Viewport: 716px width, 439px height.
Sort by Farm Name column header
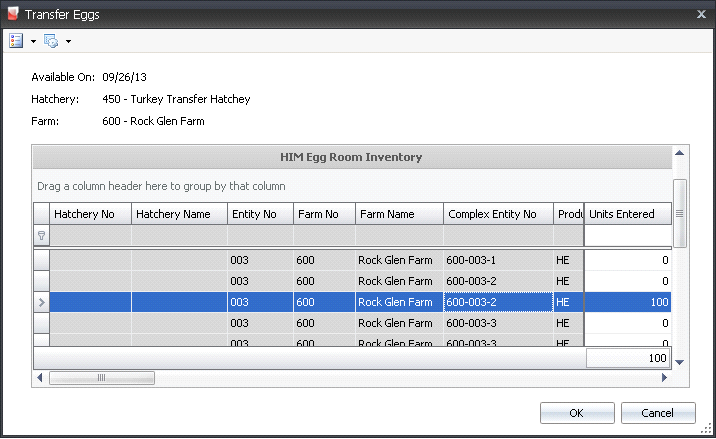click(x=399, y=214)
